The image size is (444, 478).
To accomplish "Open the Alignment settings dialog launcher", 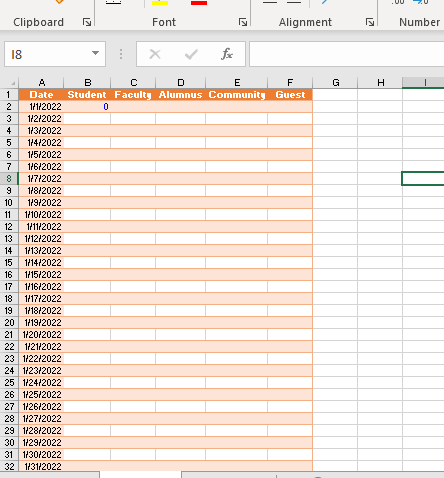I will [x=370, y=22].
